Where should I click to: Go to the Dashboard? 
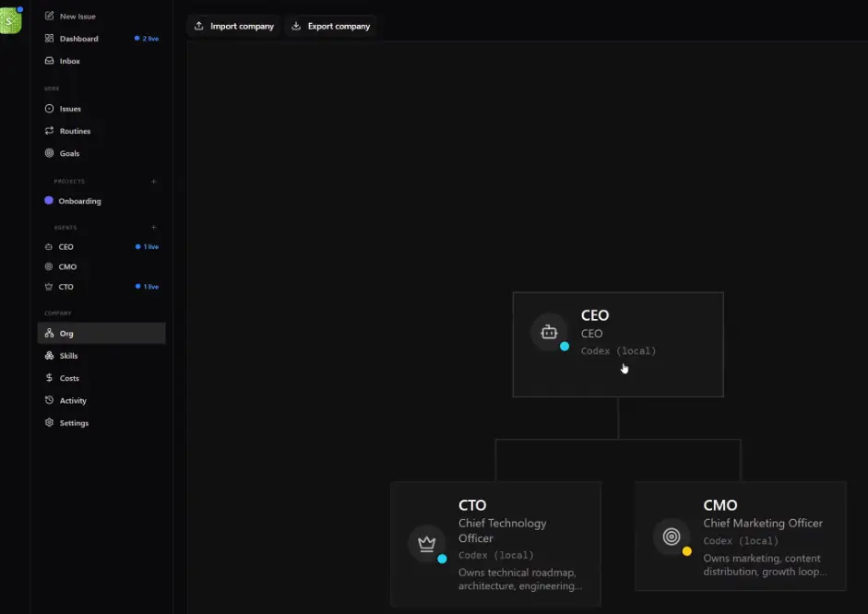pyautogui.click(x=78, y=39)
